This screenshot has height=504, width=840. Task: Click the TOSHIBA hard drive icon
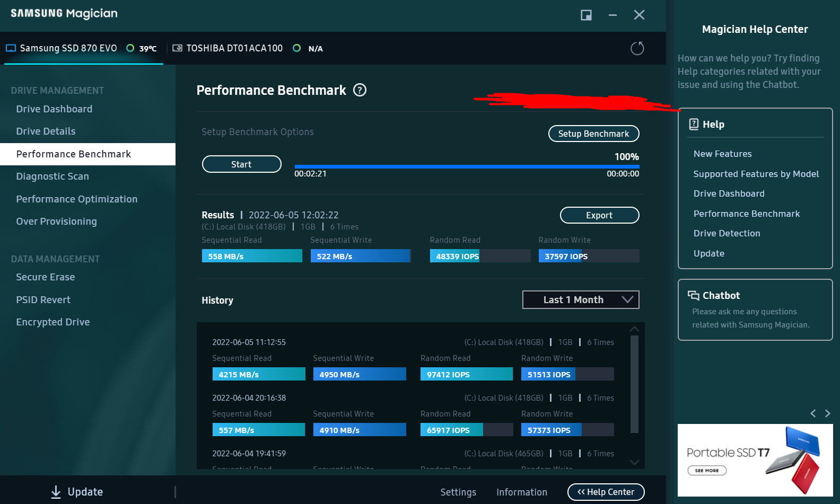click(x=178, y=48)
